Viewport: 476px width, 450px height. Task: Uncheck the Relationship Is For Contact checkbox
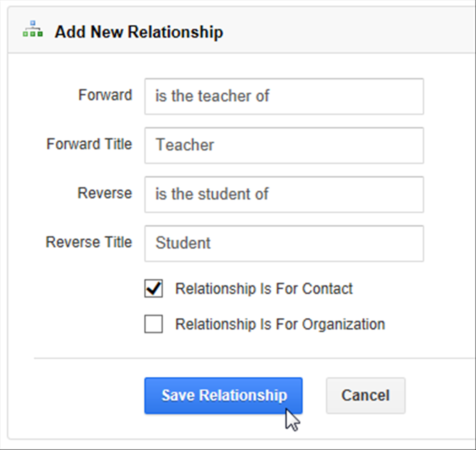pos(153,288)
